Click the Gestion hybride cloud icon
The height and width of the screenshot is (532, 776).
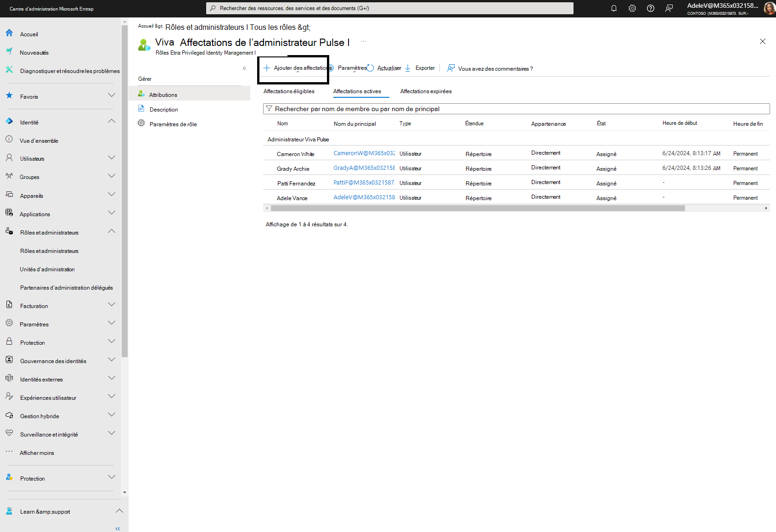[x=9, y=415]
